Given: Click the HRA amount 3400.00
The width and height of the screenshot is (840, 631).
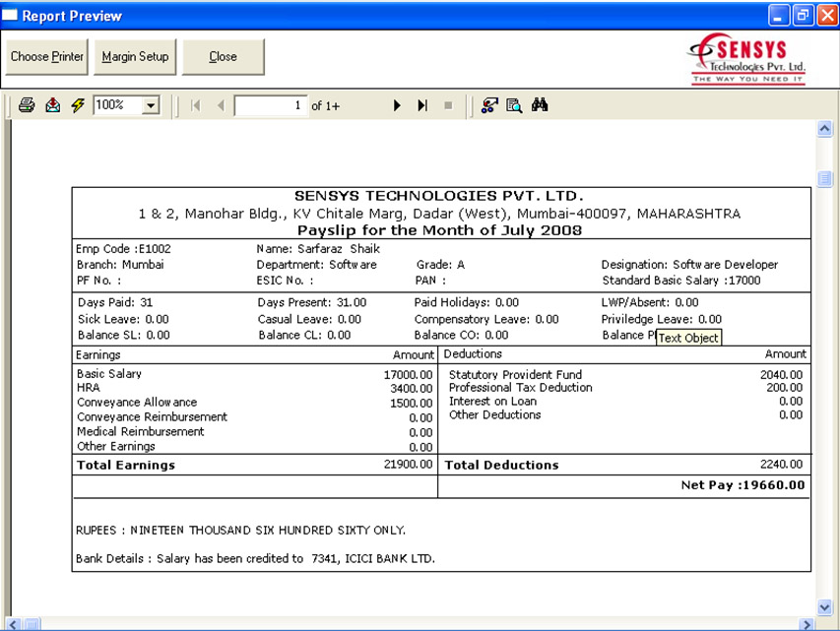Looking at the screenshot, I should 411,389.
